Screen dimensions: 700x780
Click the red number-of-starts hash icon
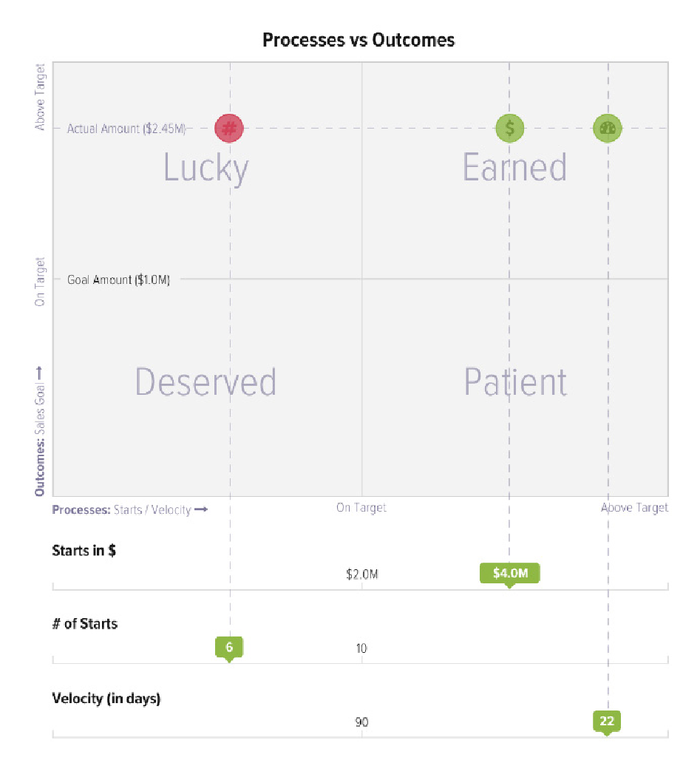coord(229,128)
